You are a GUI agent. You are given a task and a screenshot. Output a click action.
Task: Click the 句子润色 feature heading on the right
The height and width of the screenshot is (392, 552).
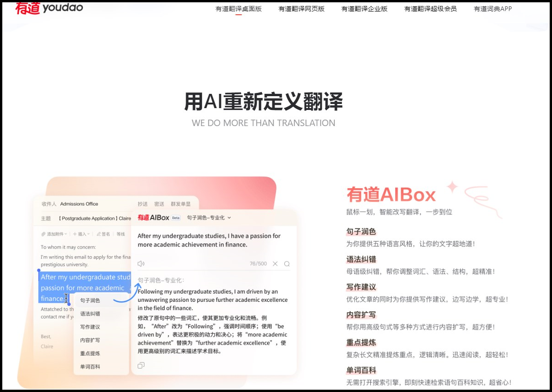click(x=361, y=231)
